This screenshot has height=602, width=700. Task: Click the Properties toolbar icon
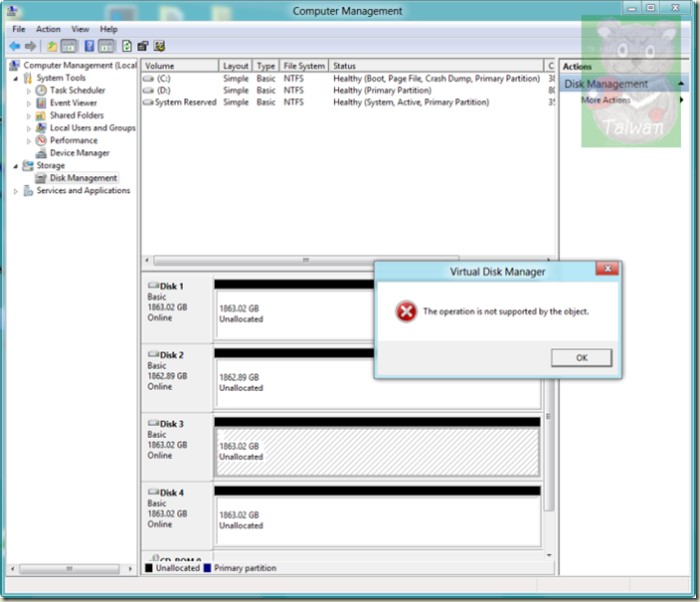coord(143,46)
